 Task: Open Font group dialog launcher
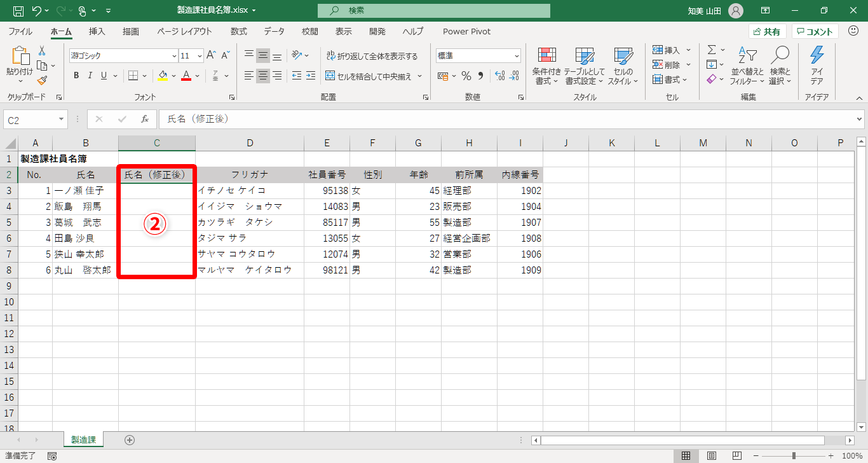[x=232, y=97]
